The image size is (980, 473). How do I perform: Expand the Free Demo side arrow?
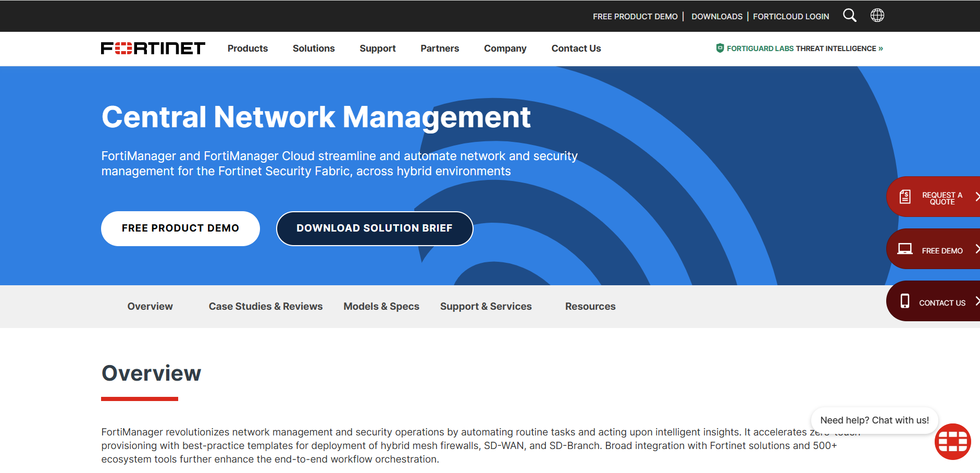click(977, 249)
